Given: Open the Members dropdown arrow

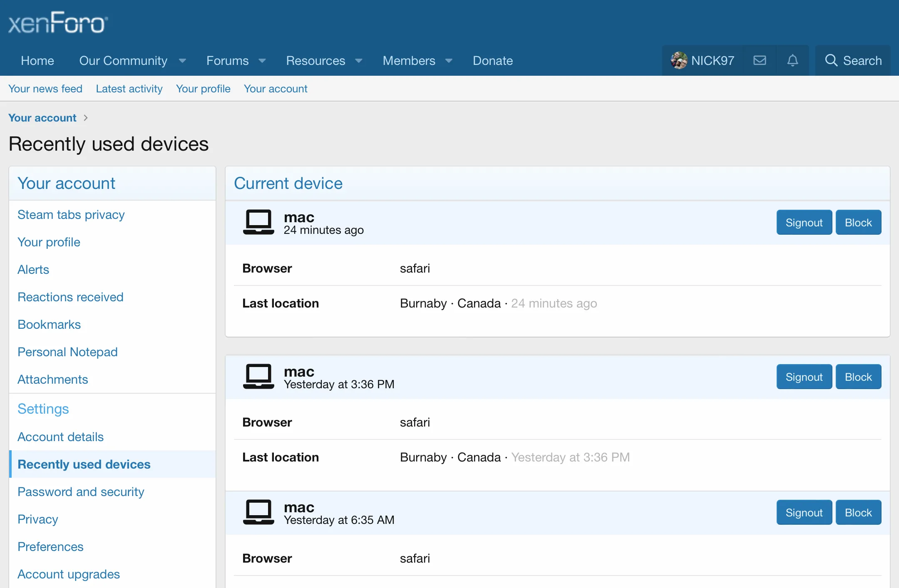Looking at the screenshot, I should click(x=449, y=61).
